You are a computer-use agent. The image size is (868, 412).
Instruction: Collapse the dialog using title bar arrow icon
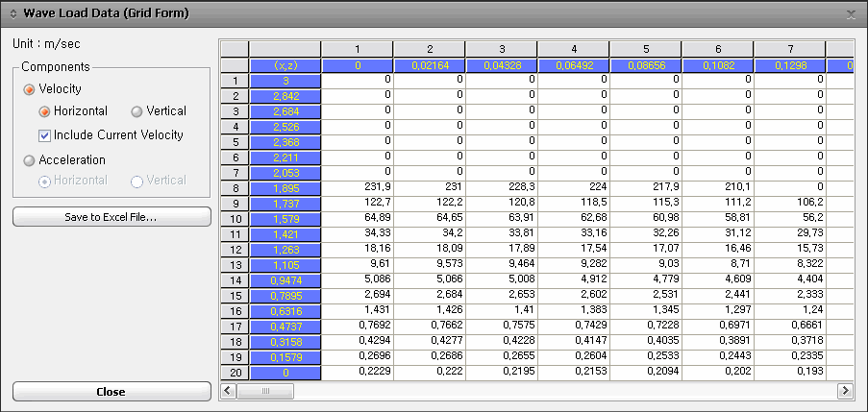(12, 13)
